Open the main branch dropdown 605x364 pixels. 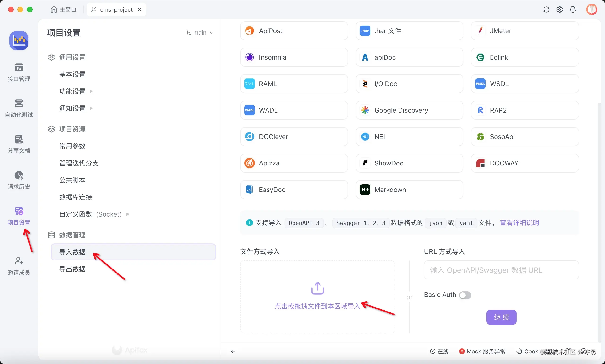pyautogui.click(x=200, y=33)
